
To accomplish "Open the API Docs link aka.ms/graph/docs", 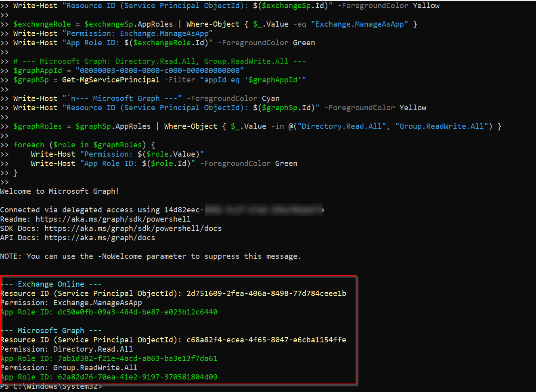I will point(100,238).
